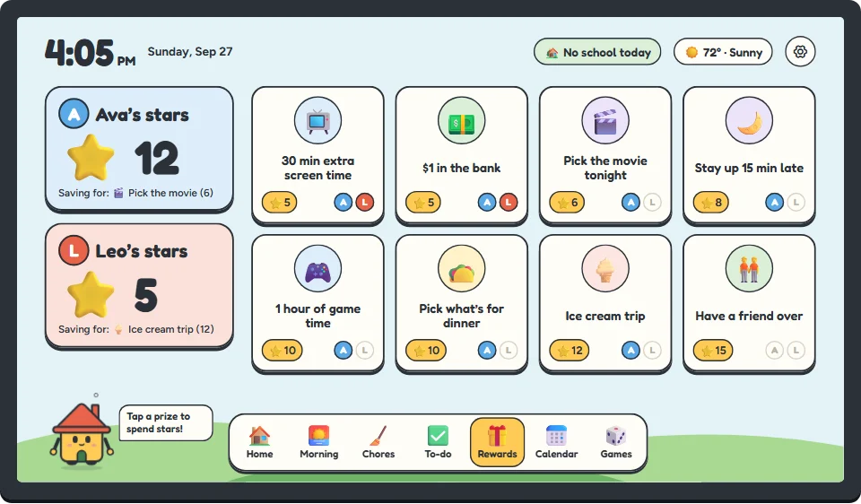The image size is (861, 504).
Task: Select Ava's A badge on 30 min extra screen time
Action: [x=344, y=203]
